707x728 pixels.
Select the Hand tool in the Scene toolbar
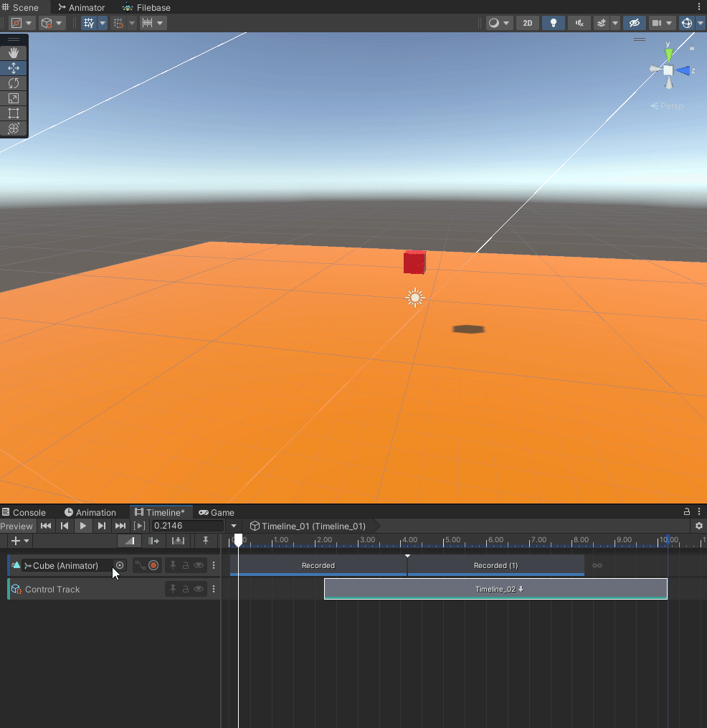pos(14,52)
